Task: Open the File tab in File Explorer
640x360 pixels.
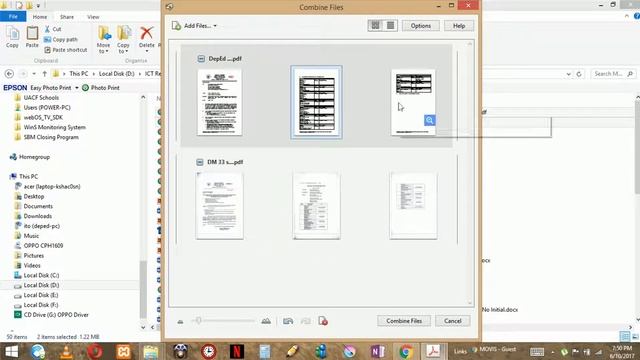Action: coord(13,17)
